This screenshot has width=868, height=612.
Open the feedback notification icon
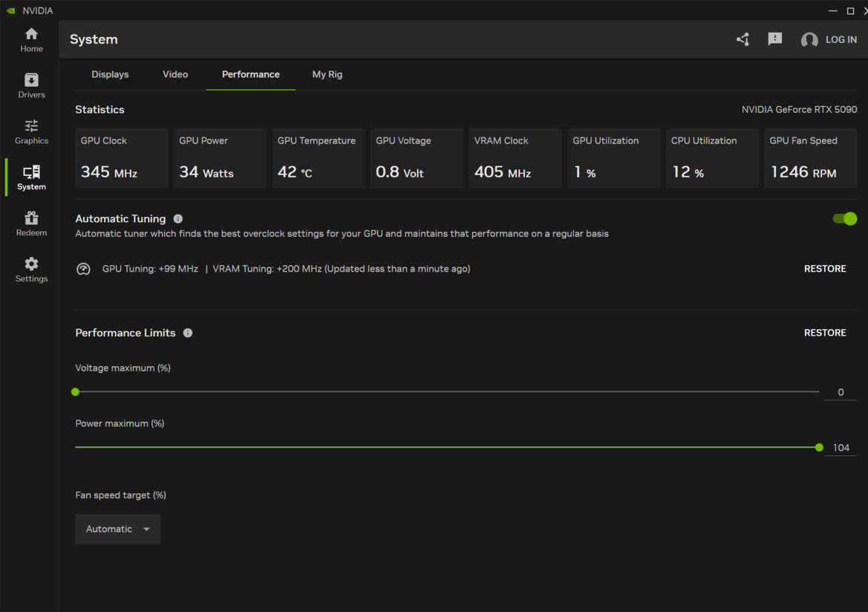[775, 39]
